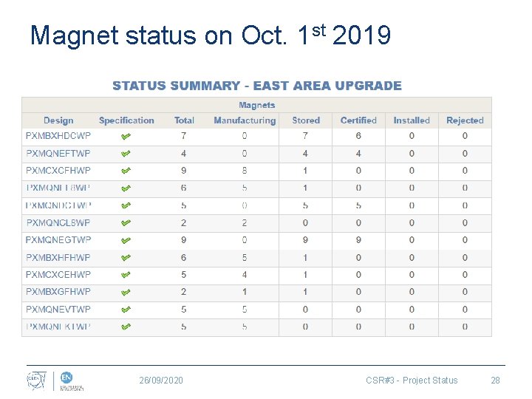Click the Manufacturing column header
The image size is (532, 399).
245,120
